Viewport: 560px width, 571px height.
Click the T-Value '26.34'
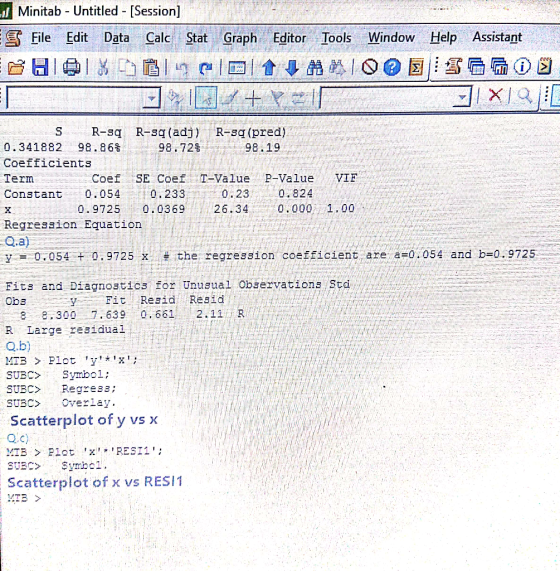click(231, 209)
